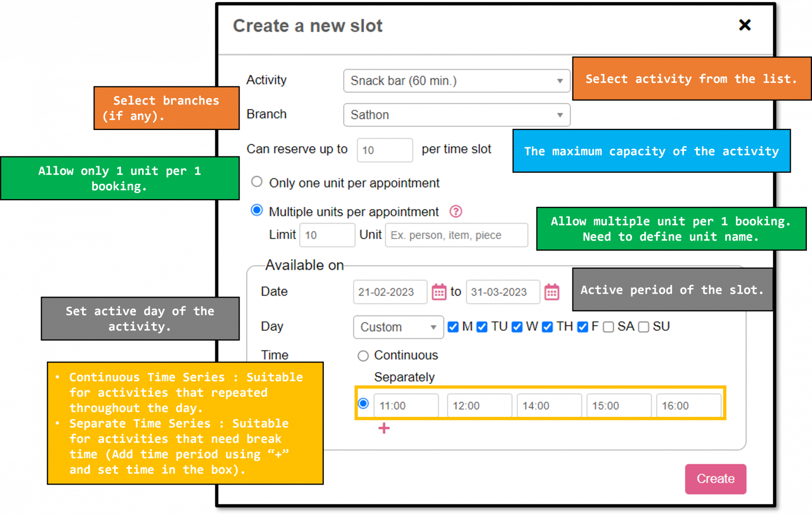Uncheck the Monday (M) checkbox

[x=453, y=327]
